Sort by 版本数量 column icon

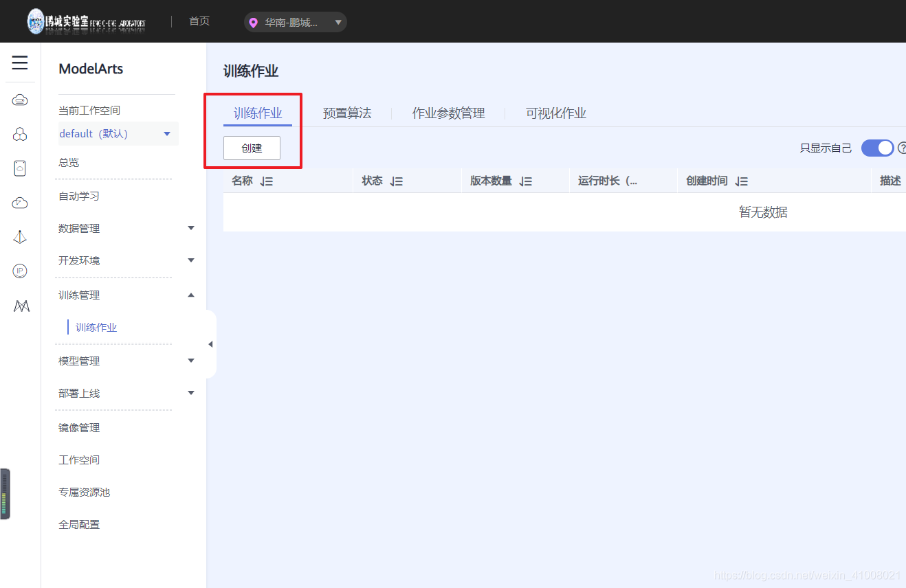click(526, 181)
